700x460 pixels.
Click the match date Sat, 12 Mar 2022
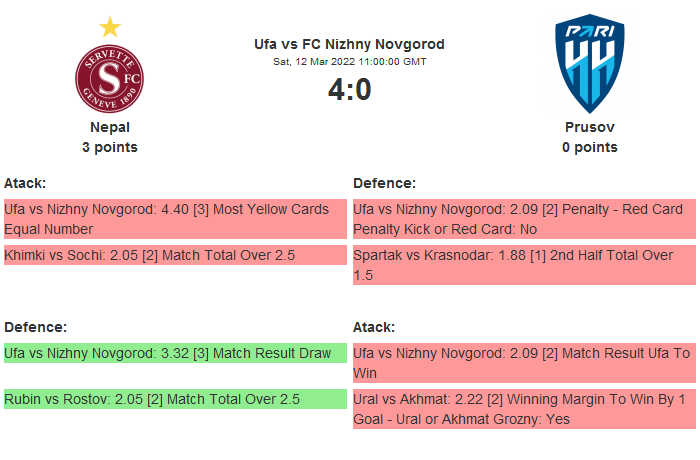tap(349, 62)
